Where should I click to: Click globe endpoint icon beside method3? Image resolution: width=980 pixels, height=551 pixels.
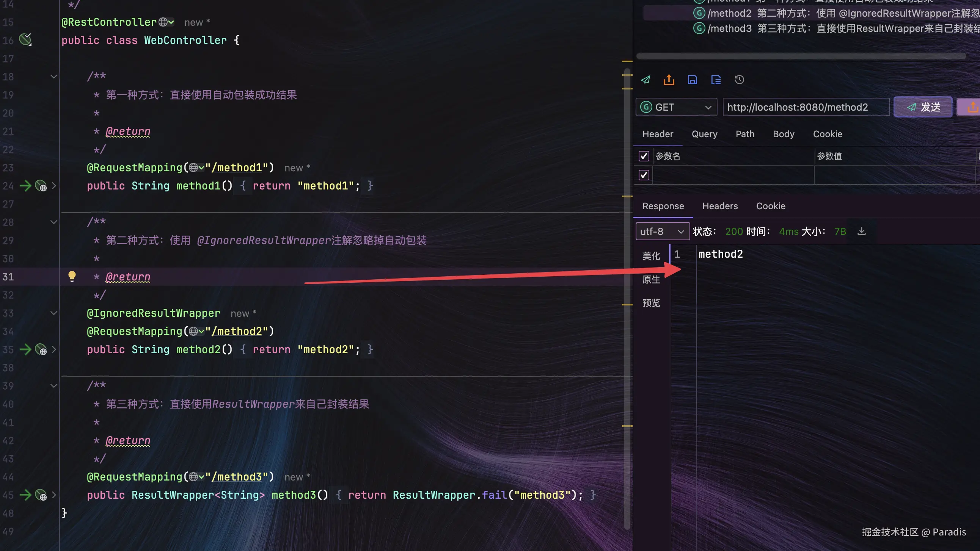(x=41, y=495)
